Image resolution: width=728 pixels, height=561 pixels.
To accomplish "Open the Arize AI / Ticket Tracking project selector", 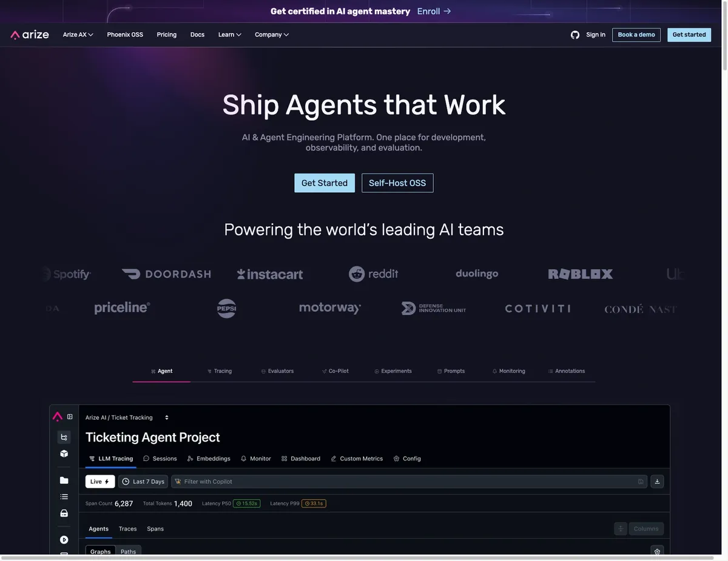I will [x=127, y=417].
